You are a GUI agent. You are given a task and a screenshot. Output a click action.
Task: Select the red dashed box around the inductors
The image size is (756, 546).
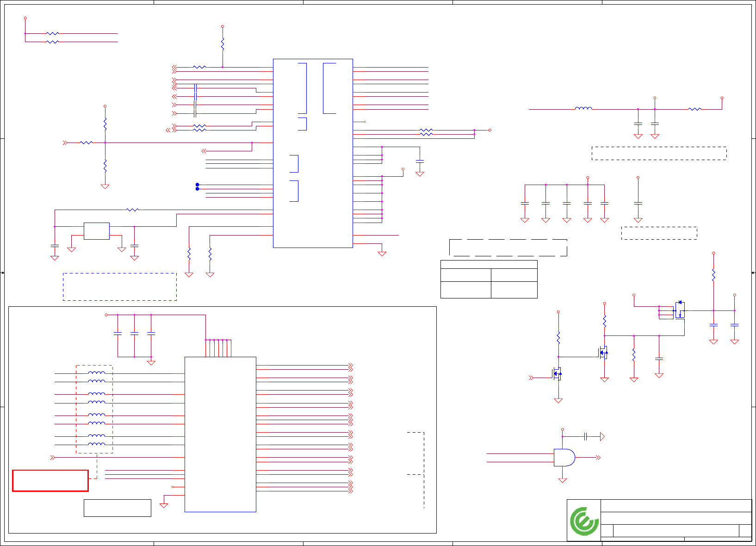[x=94, y=409]
